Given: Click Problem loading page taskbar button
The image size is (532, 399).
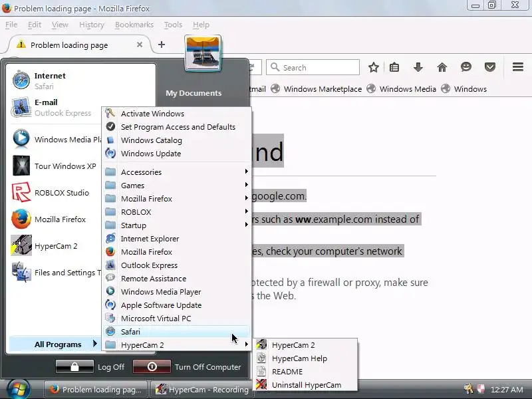Looking at the screenshot, I should [96, 390].
